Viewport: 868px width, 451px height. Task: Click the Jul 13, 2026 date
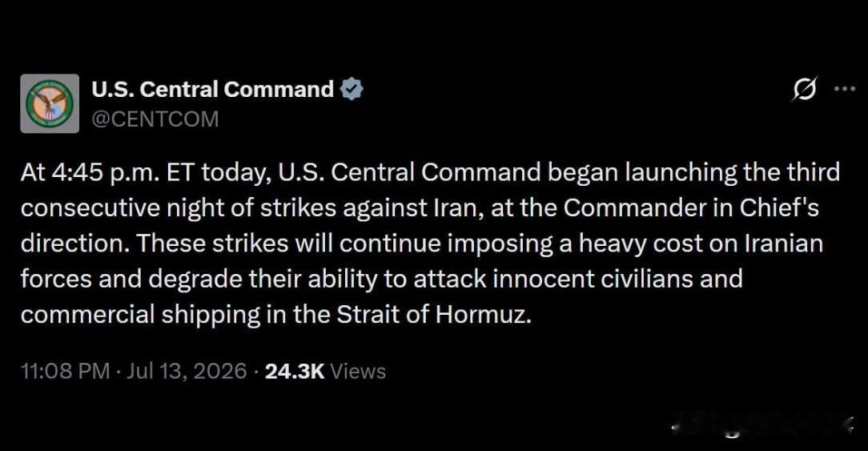[x=187, y=371]
